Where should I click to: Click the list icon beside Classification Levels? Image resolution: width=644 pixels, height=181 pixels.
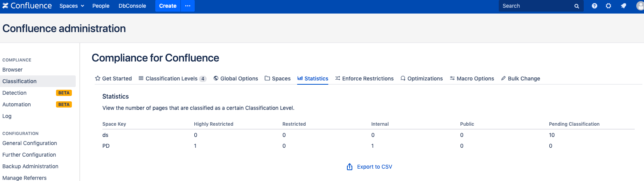(141, 78)
